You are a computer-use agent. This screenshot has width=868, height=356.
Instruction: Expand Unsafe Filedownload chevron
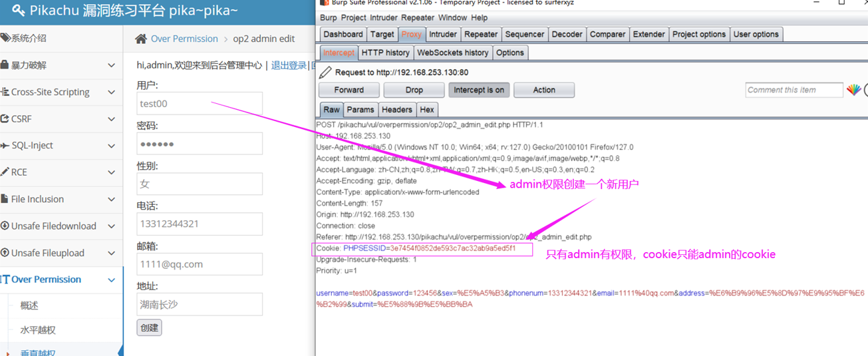[111, 226]
